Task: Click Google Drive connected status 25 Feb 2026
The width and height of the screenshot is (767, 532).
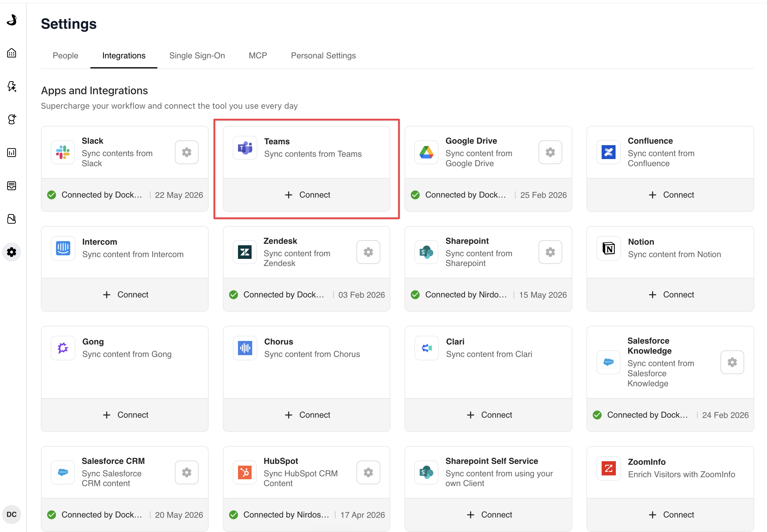Action: (x=488, y=195)
